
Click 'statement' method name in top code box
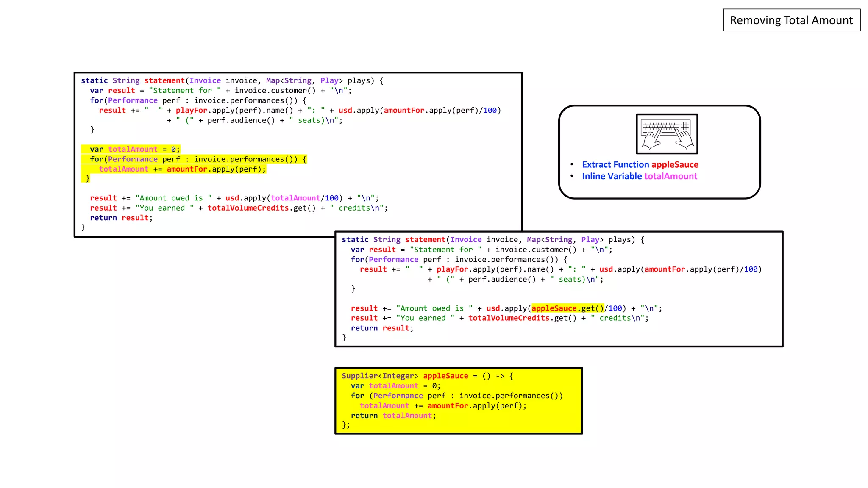[164, 80]
